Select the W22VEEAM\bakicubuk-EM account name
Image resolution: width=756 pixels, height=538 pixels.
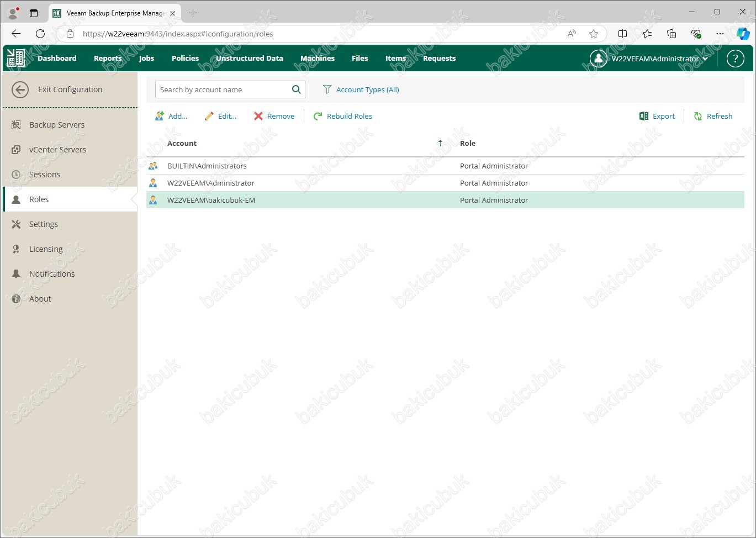[211, 200]
